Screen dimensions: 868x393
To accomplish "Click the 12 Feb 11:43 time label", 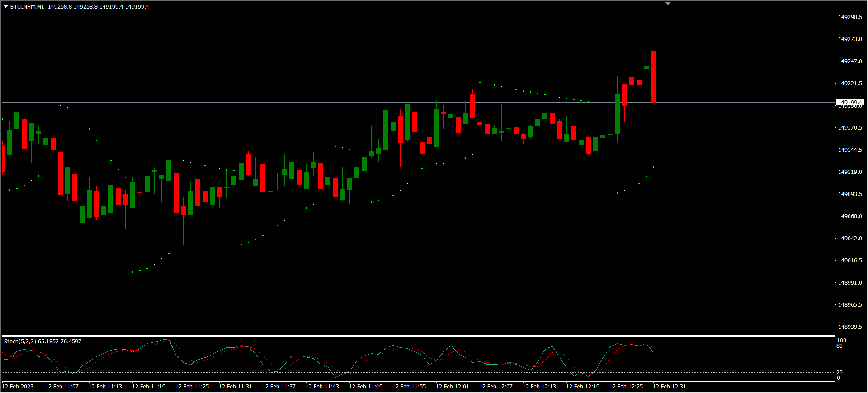I will 322,387.
